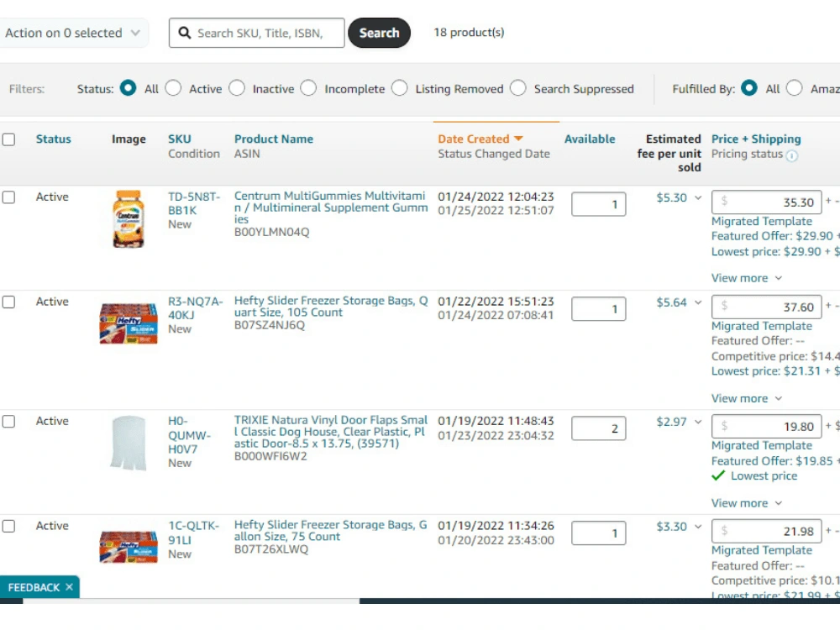840x630 pixels.
Task: Expand the $5.64 fee breakdown arrow
Action: [698, 302]
